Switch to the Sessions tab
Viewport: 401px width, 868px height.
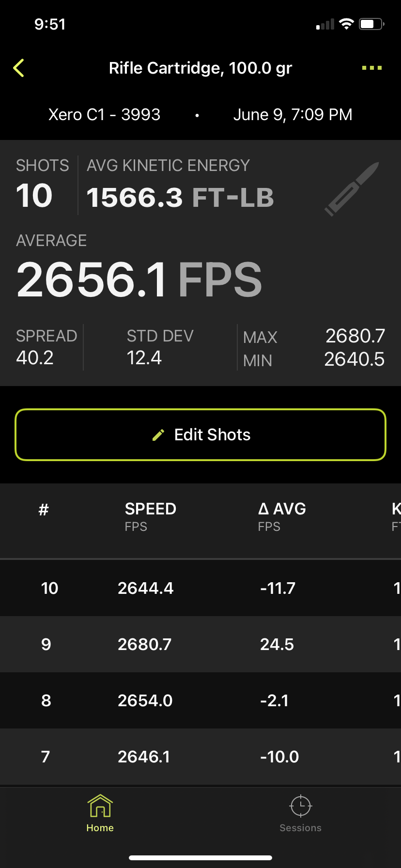[x=300, y=814]
